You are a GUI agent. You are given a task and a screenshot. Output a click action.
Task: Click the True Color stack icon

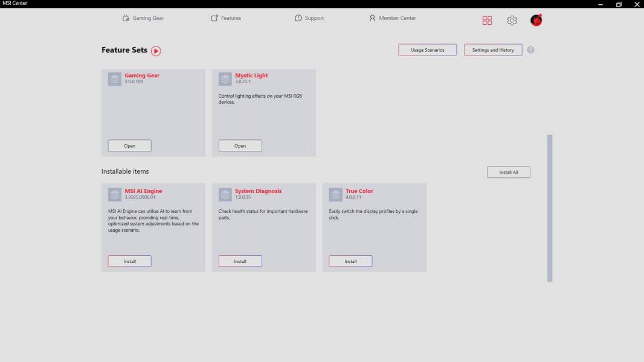[336, 194]
